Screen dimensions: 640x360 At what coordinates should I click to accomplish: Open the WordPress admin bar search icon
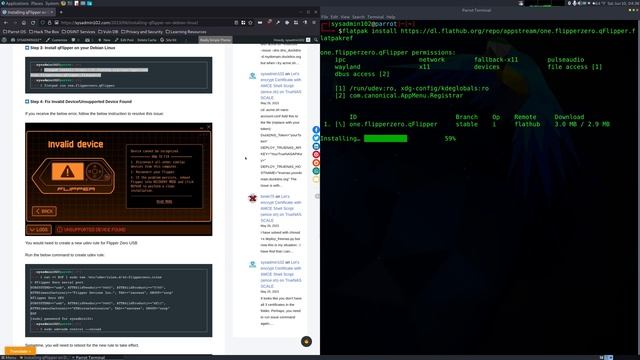(x=316, y=40)
